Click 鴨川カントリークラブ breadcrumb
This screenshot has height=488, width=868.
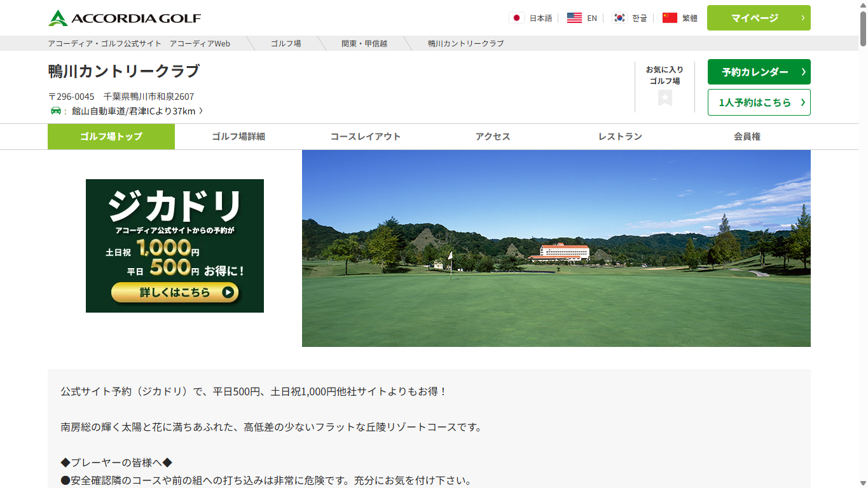tap(465, 43)
